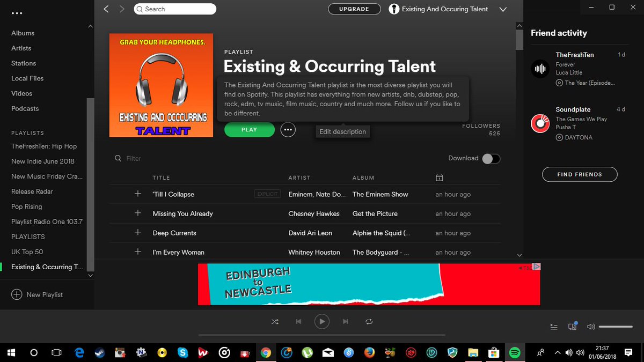644x362 pixels.
Task: Toggle shuffle playback
Action: pos(275,322)
